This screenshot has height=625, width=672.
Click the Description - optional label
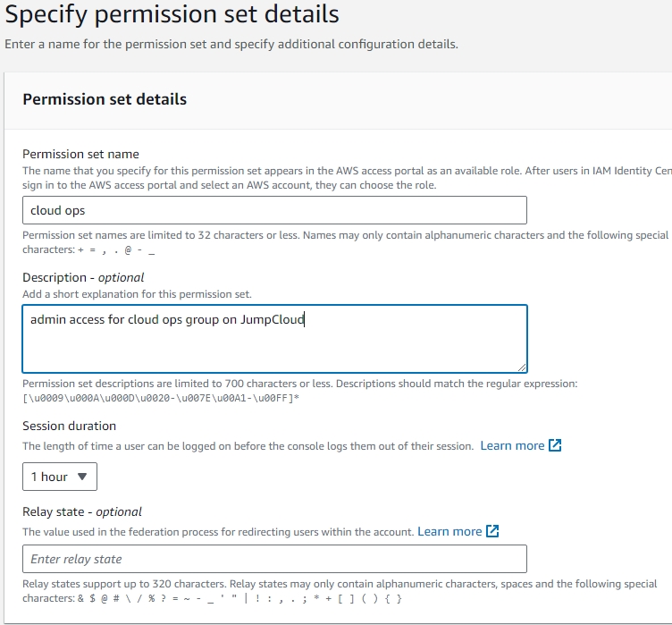click(x=83, y=277)
